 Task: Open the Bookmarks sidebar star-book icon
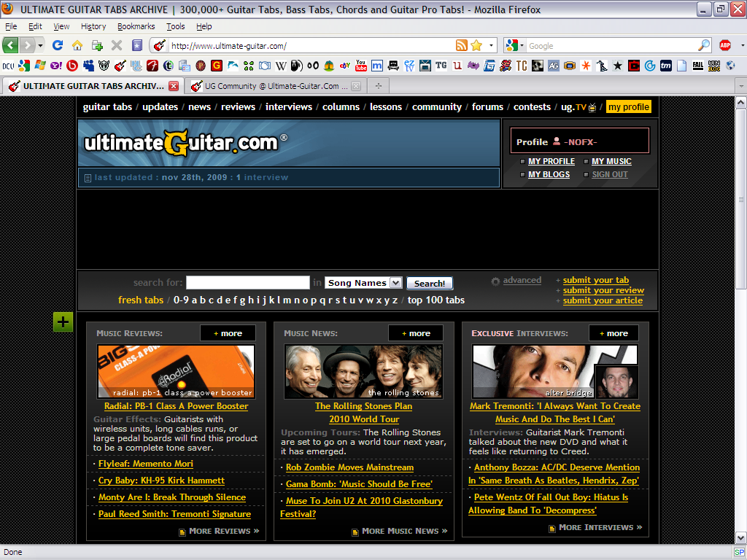pos(137,46)
